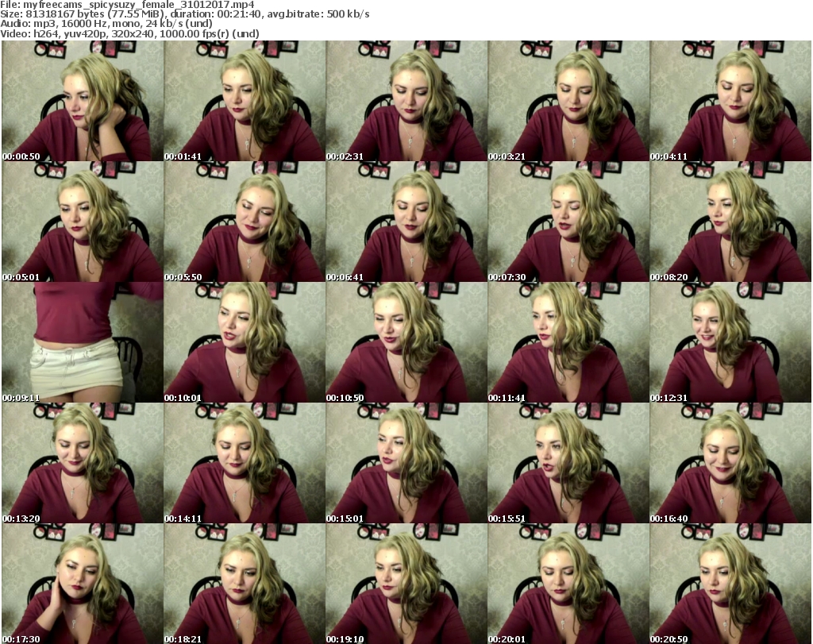The image size is (813, 644).
Task: Open the thumbnail frame stamped 00:04:11
Action: (730, 101)
